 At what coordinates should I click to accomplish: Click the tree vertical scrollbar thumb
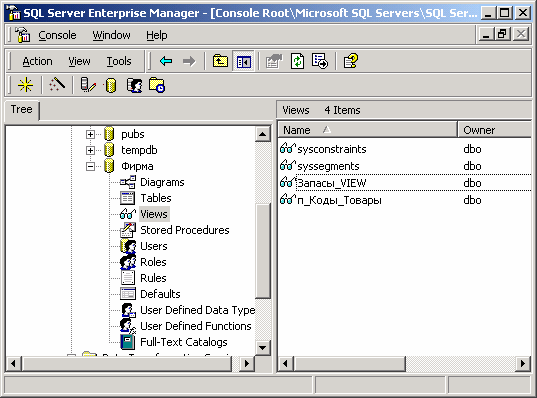pos(263,252)
